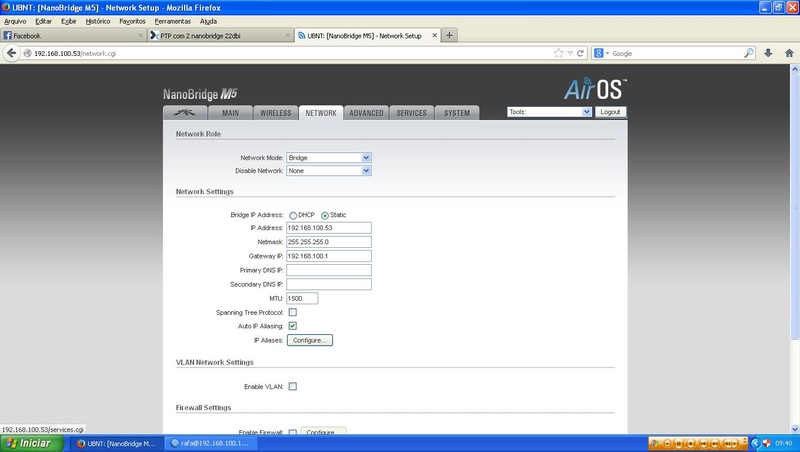The width and height of the screenshot is (800, 452).
Task: Click Configure for IP Aliases
Action: 310,340
